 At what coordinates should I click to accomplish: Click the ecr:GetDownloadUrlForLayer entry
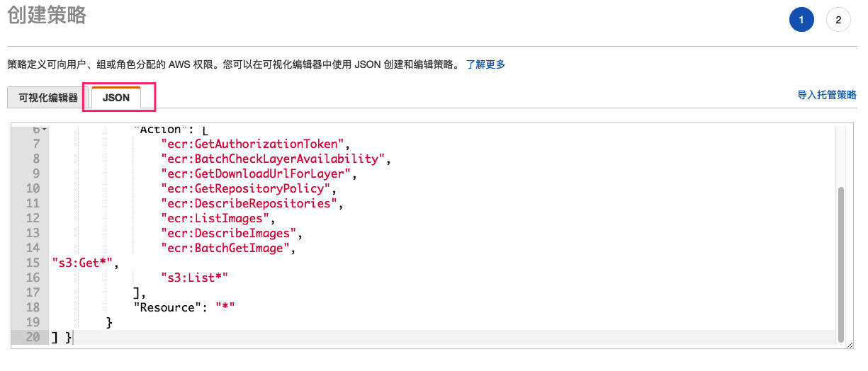[x=257, y=173]
